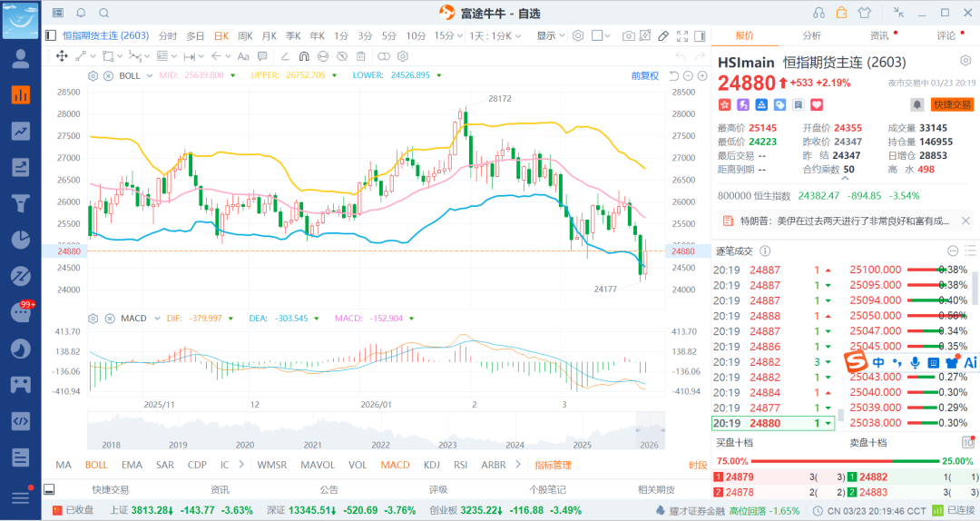The image size is (980, 521).
Task: Take a chart screenshot with camera icon
Action: click(x=628, y=35)
